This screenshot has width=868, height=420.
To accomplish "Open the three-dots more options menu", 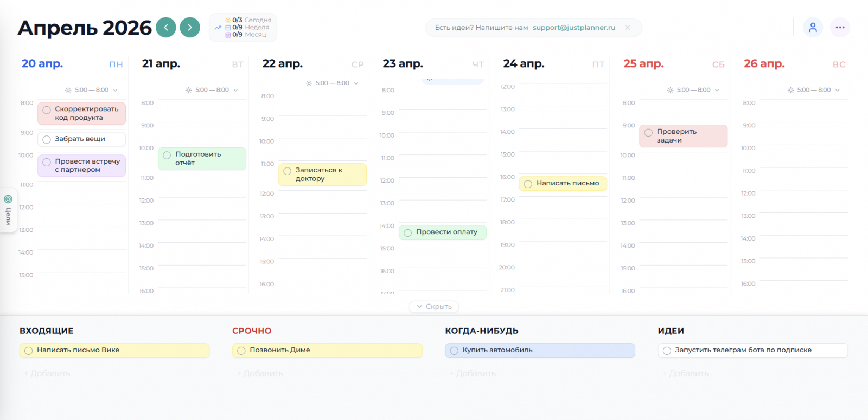I will [840, 28].
